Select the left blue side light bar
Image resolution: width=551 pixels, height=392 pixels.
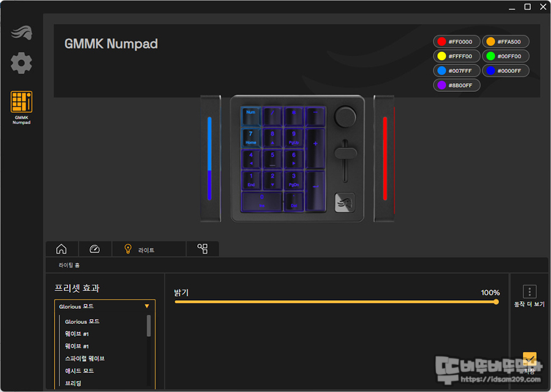coord(209,158)
